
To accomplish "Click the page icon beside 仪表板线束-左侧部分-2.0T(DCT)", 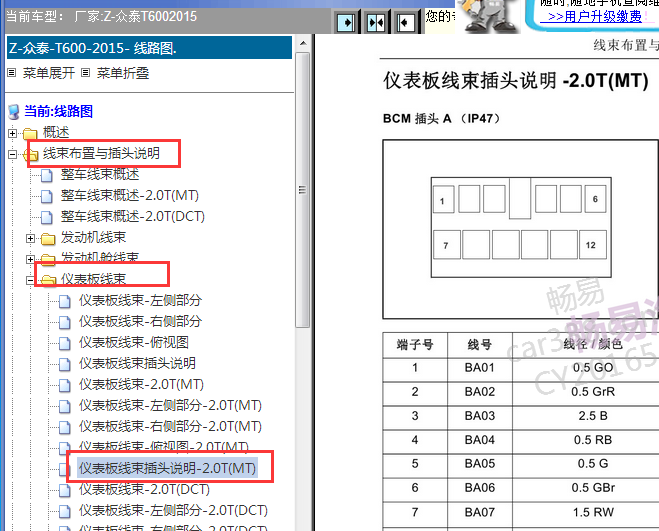I will click(65, 512).
